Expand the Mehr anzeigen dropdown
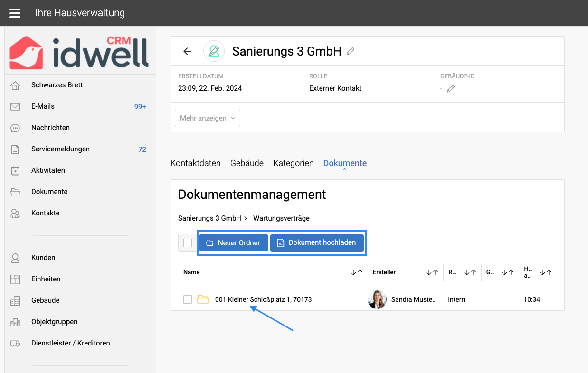 [x=208, y=118]
